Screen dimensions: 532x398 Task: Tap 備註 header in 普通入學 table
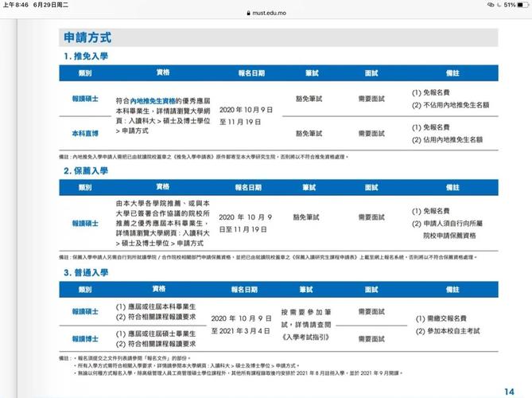(x=452, y=289)
